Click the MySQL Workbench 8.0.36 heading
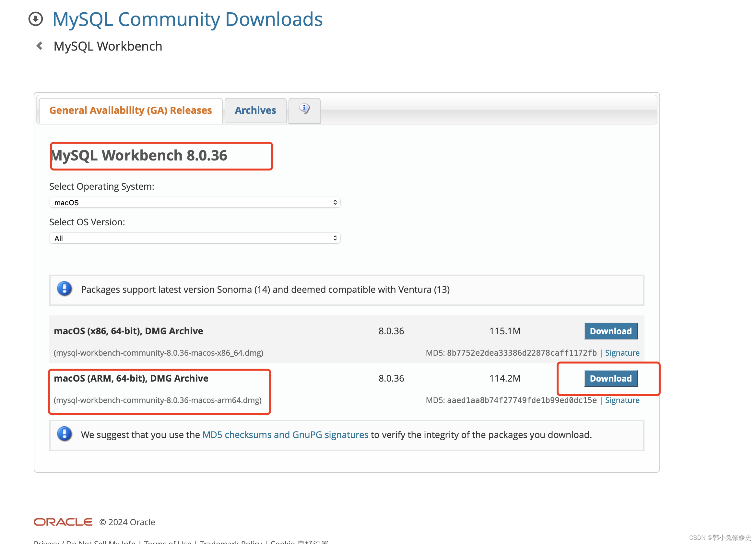756x544 pixels. point(139,156)
